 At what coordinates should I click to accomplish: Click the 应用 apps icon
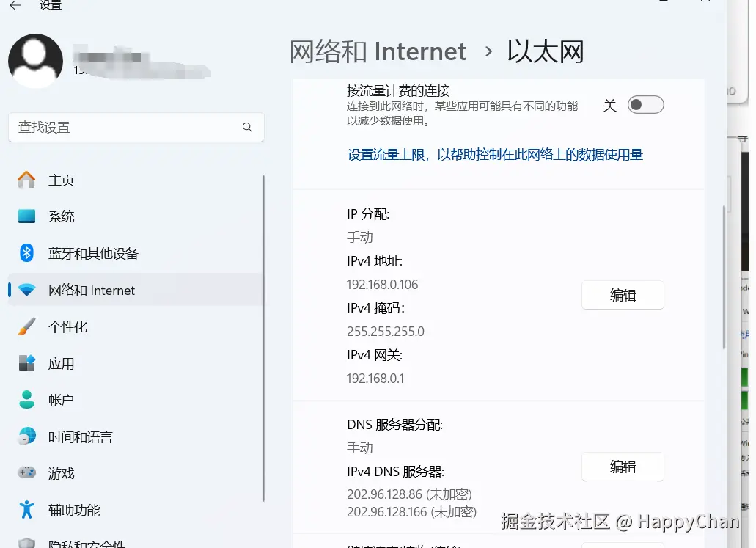pos(26,362)
